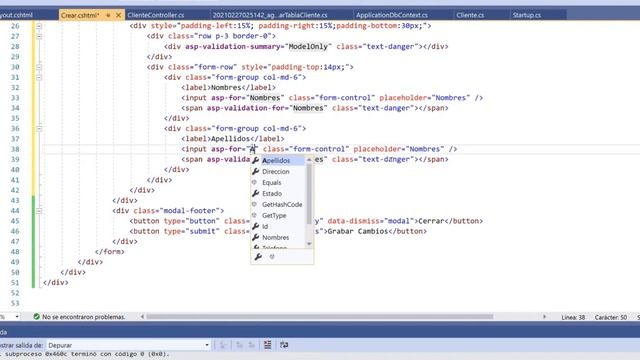Click the IntelliSense list scroll-down arrow

pos(309,244)
